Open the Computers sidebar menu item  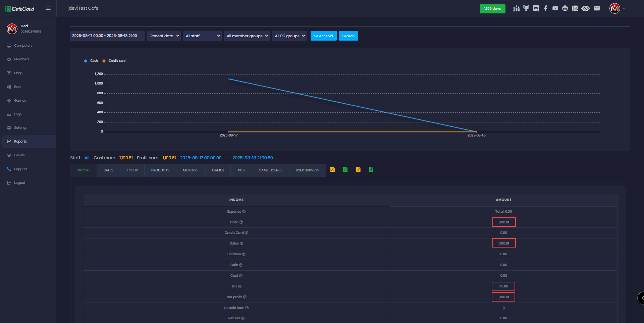tap(23, 46)
